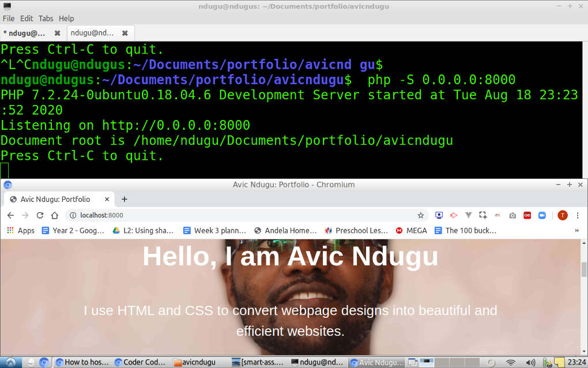Screen dimensions: 588x368
Task: Open the Chromium three-dot menu
Action: [x=578, y=215]
